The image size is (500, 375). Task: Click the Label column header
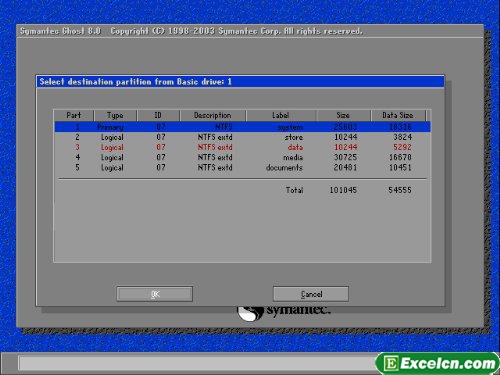[x=281, y=115]
